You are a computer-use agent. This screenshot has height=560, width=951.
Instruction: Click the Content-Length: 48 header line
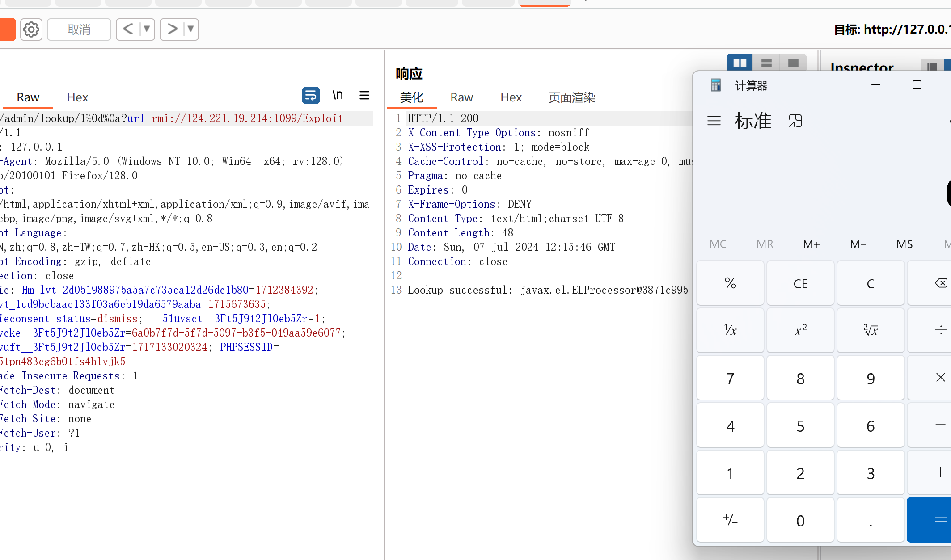461,233
